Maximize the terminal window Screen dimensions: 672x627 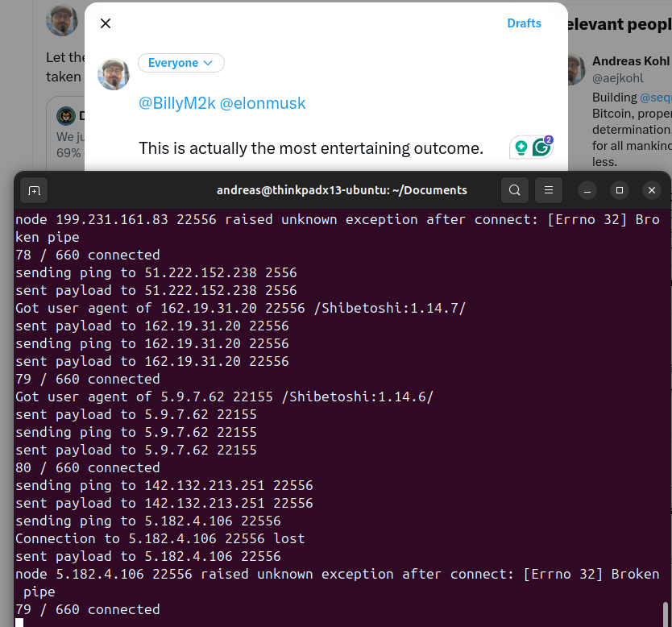(x=619, y=190)
